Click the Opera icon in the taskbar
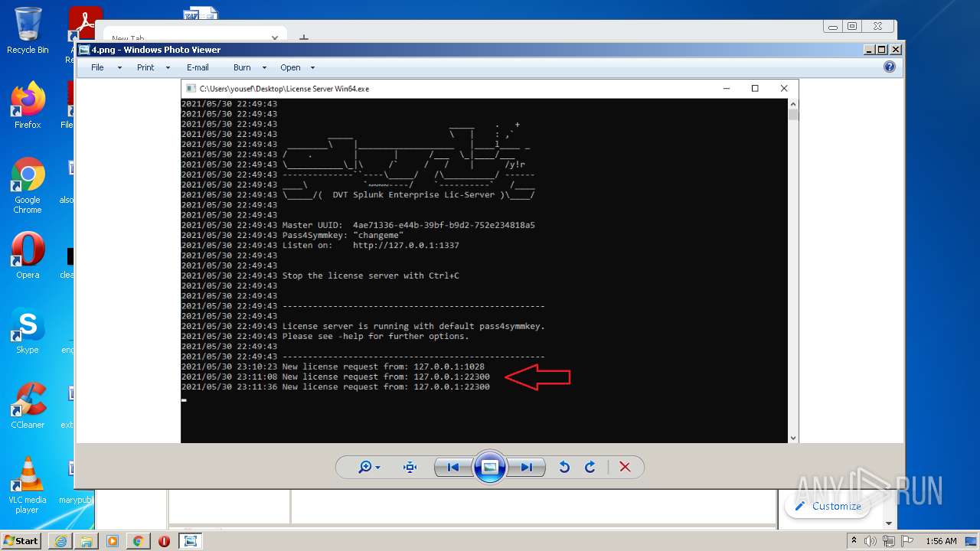 coord(164,541)
